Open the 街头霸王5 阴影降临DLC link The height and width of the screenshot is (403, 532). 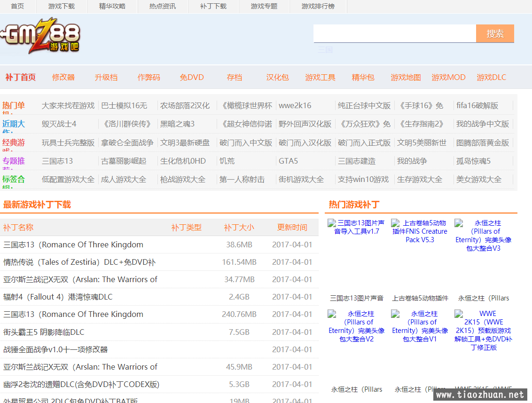(x=44, y=332)
